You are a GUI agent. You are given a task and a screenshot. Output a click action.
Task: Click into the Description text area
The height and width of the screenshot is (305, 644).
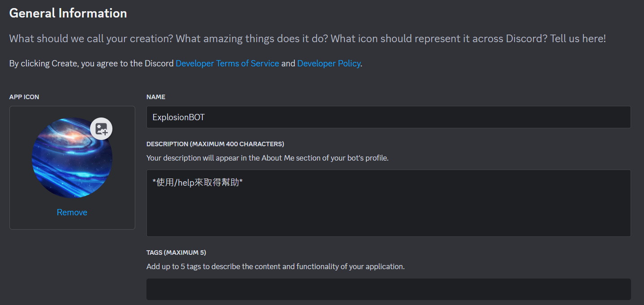pos(389,203)
